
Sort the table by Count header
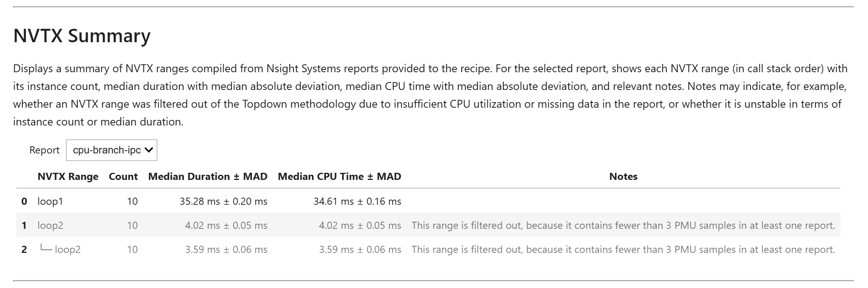(x=123, y=176)
